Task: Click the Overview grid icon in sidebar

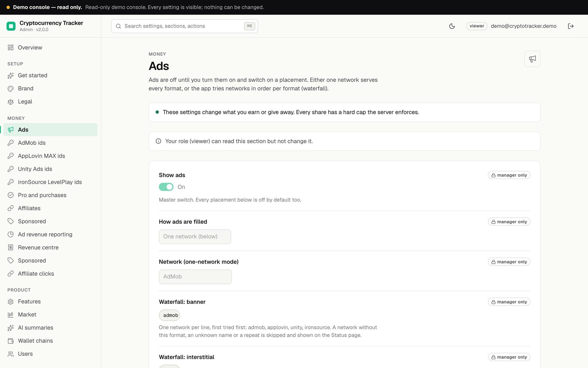Action: click(x=11, y=48)
